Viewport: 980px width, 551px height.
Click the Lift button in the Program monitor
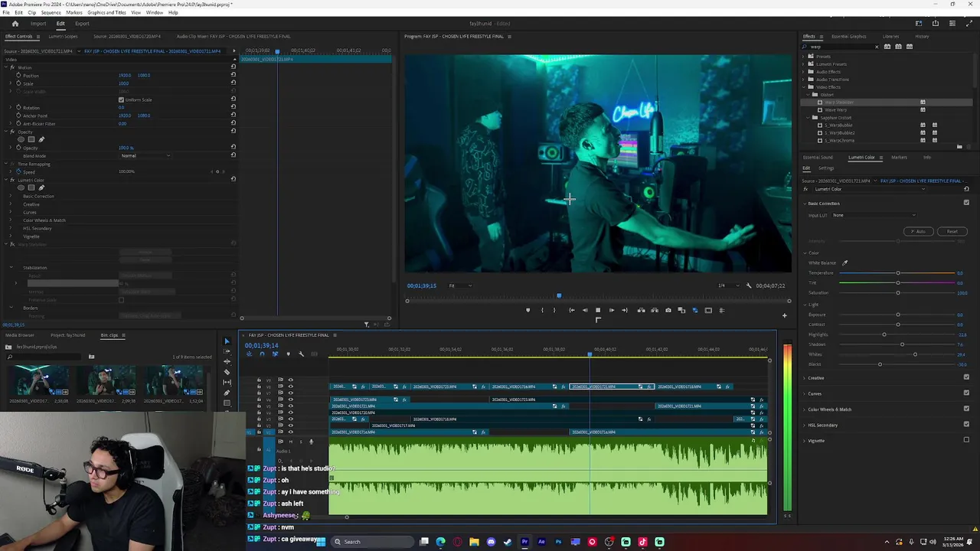(x=641, y=310)
